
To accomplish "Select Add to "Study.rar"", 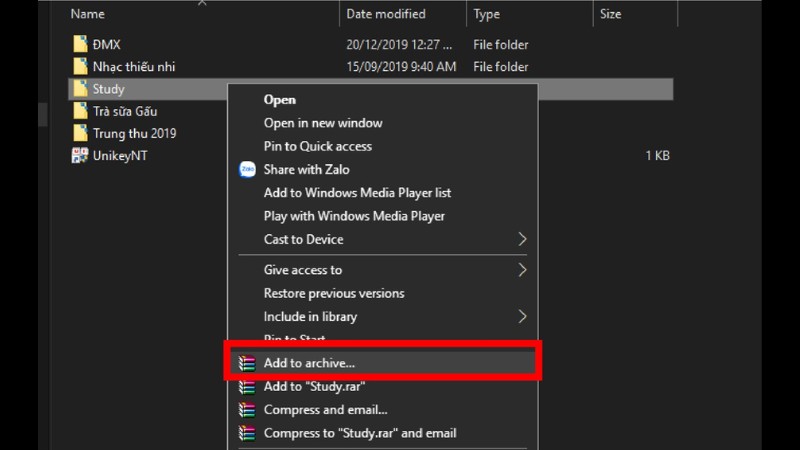I will coord(314,386).
